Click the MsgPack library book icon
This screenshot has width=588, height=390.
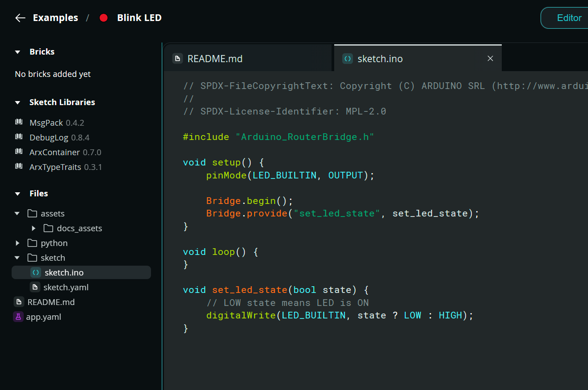[x=19, y=122]
